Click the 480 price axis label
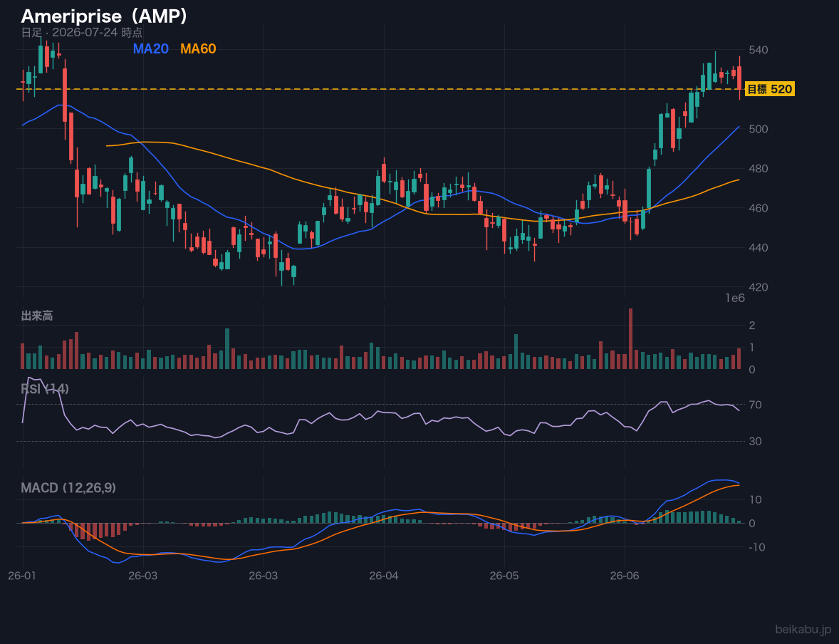The width and height of the screenshot is (839, 644). pyautogui.click(x=759, y=169)
